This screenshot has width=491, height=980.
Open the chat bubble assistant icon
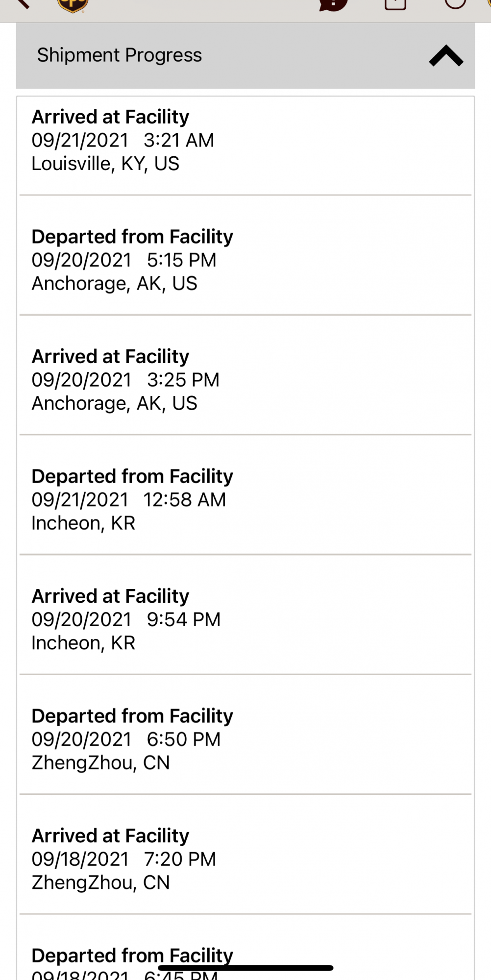click(333, 5)
